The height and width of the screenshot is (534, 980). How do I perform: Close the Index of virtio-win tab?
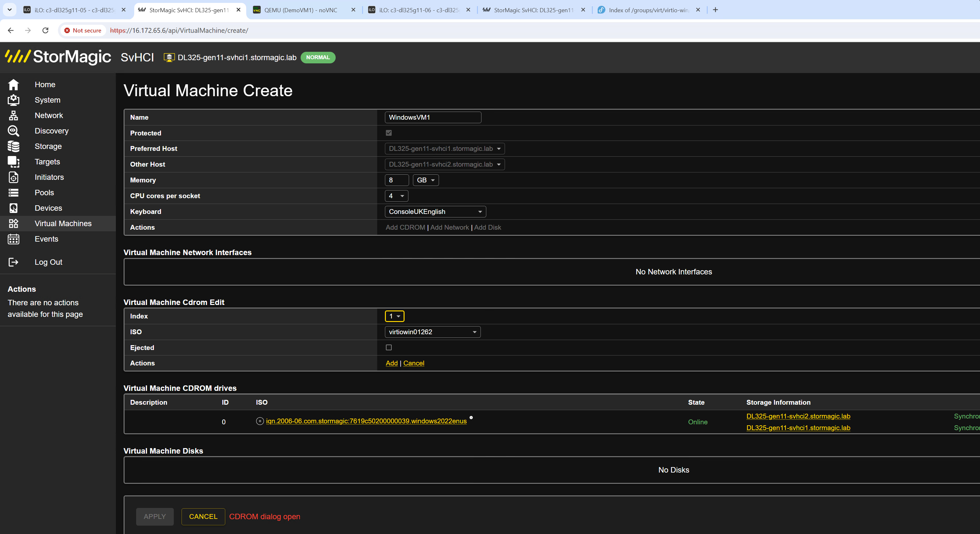pos(698,10)
